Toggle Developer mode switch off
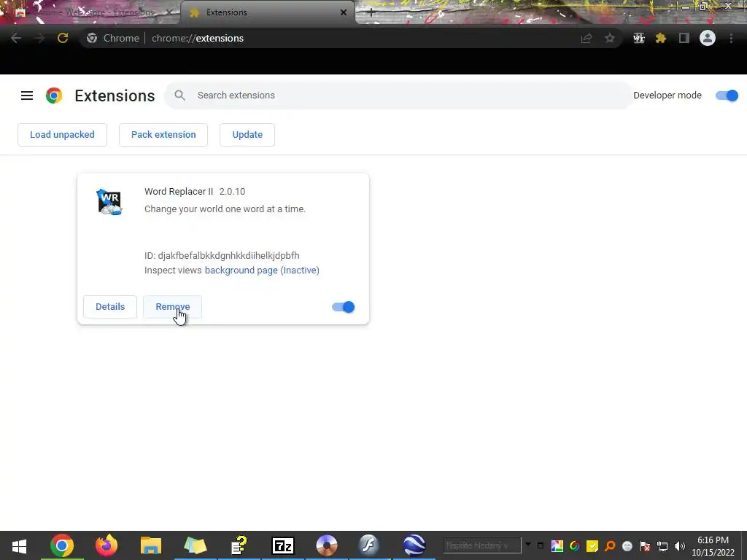This screenshot has width=747, height=560. (727, 96)
